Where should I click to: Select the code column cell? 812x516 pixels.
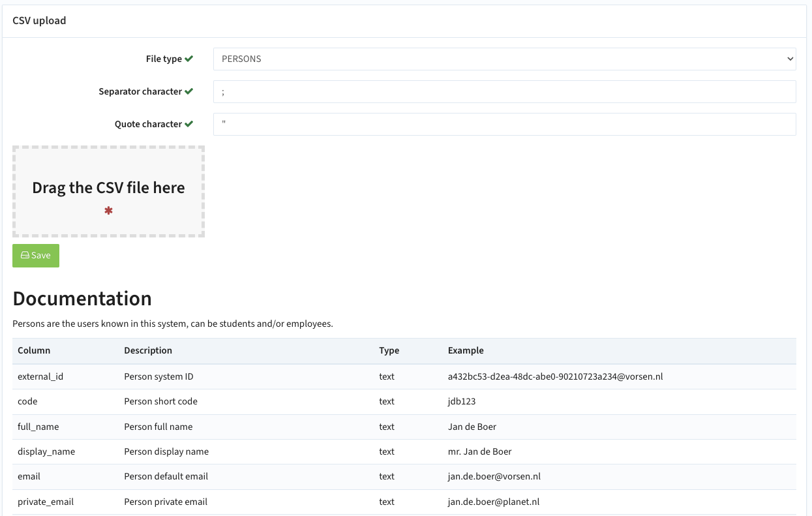27,401
